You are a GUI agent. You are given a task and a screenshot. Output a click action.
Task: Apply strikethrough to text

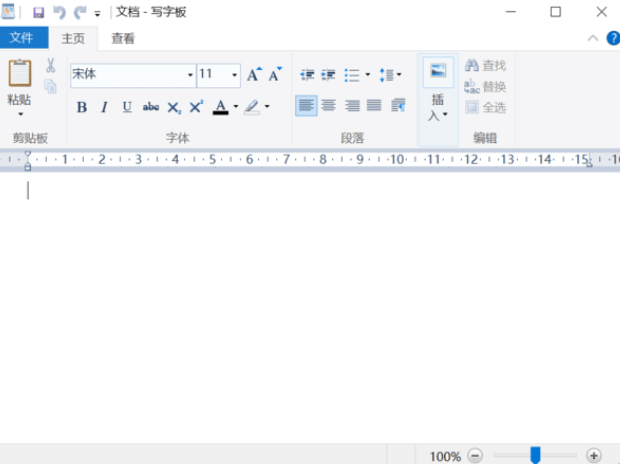click(x=151, y=107)
